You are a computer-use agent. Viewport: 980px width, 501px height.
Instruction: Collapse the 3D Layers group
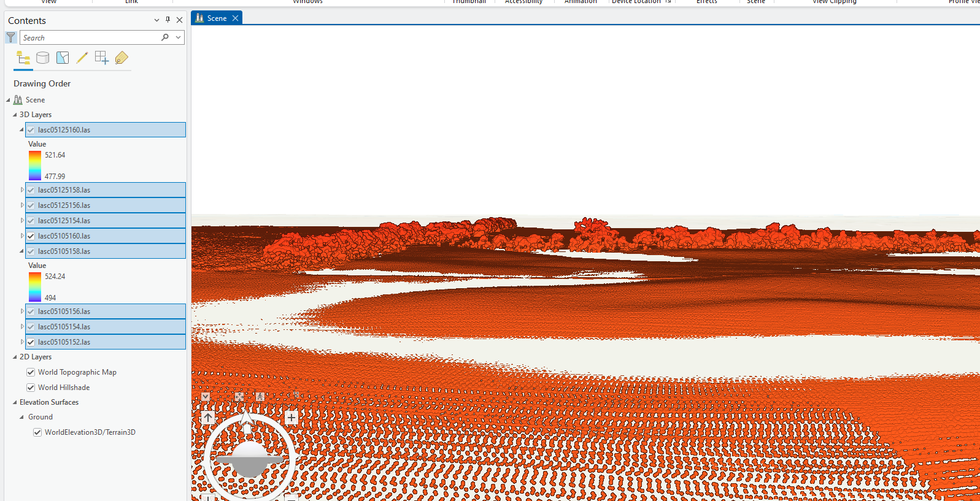15,115
